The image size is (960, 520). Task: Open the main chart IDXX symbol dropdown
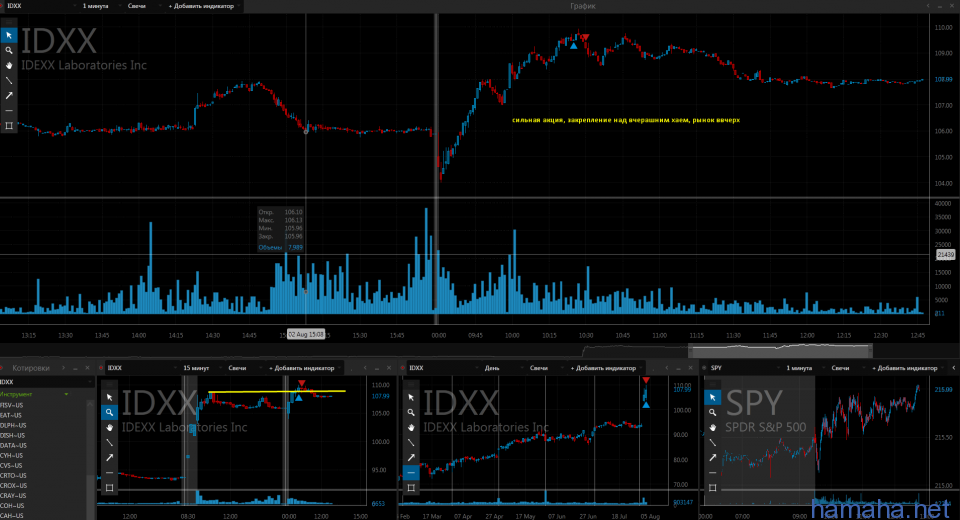point(40,6)
